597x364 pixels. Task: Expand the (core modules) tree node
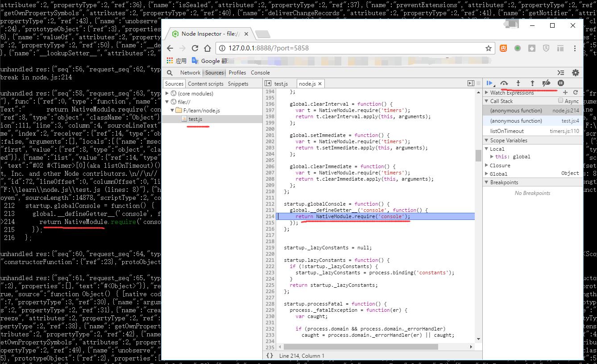pyautogui.click(x=167, y=93)
